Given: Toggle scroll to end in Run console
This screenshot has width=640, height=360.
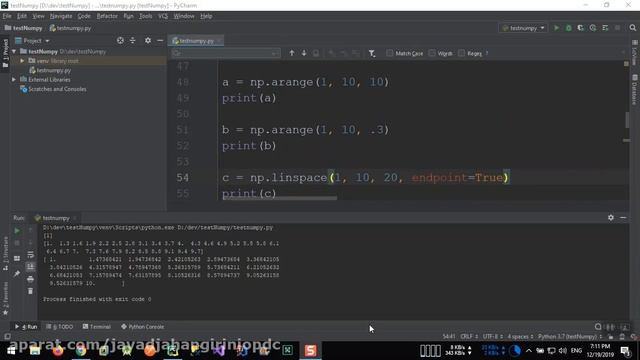Looking at the screenshot, I should click(x=31, y=267).
